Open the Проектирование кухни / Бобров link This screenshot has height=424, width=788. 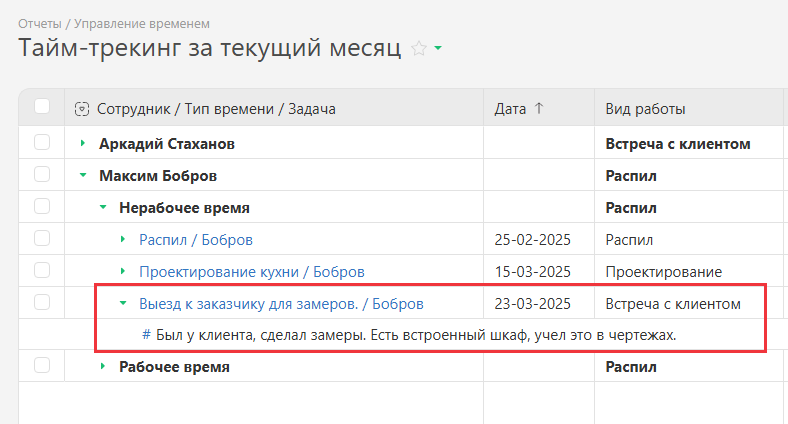pos(252,272)
